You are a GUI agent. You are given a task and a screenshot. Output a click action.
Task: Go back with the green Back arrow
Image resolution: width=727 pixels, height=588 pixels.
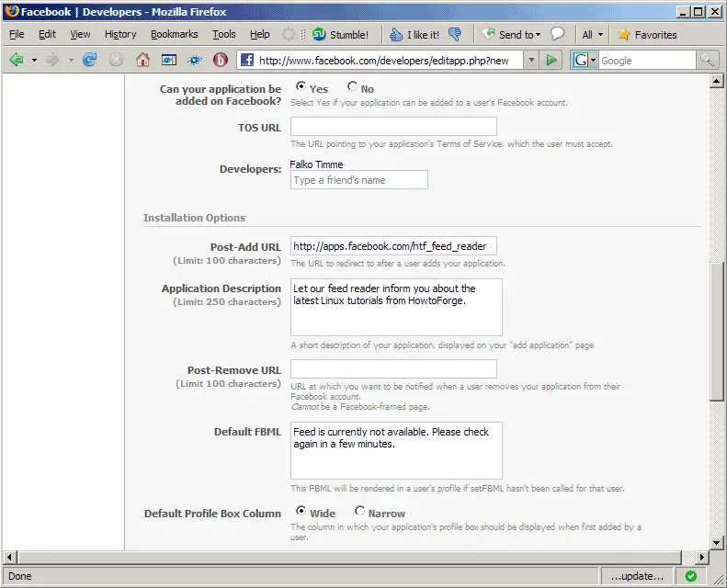point(17,60)
